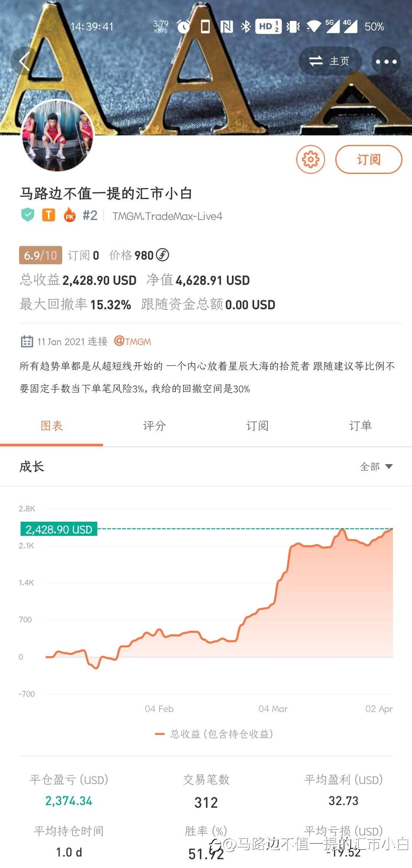Tap the 2,428.90 USD chart value label
412x868 pixels.
(59, 529)
